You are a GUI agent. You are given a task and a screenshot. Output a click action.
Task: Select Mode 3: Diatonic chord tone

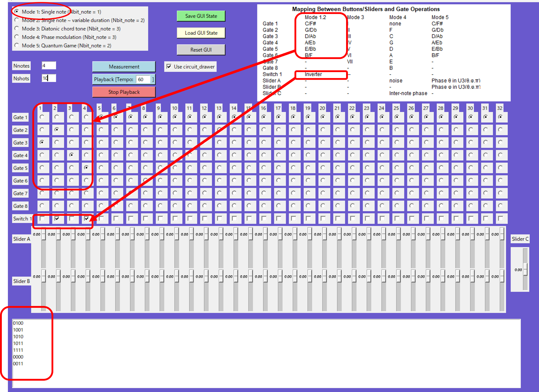coord(17,28)
